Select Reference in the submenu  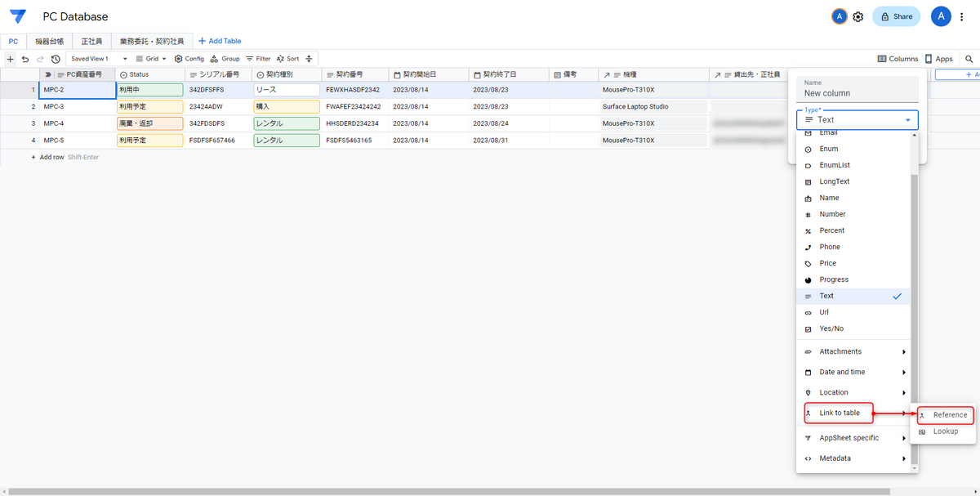click(946, 415)
